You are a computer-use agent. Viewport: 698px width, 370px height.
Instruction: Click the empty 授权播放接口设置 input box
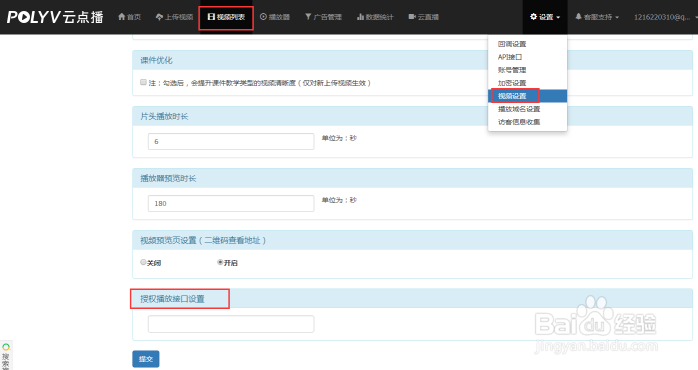tap(231, 324)
